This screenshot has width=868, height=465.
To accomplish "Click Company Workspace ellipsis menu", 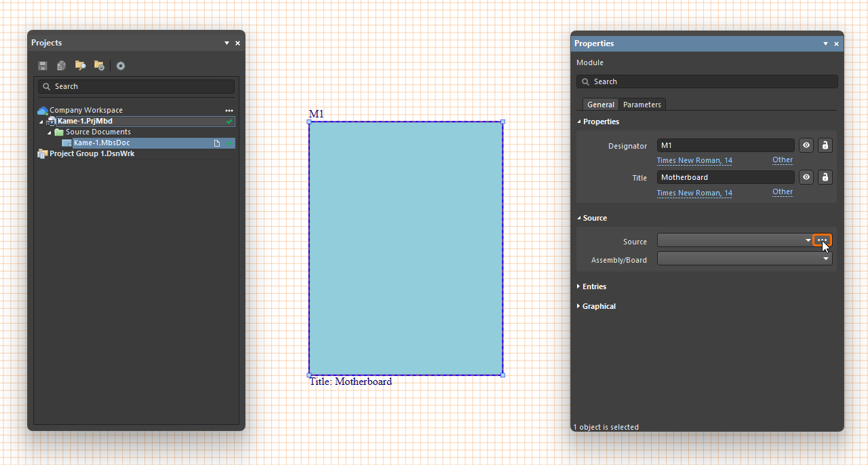I will (229, 110).
